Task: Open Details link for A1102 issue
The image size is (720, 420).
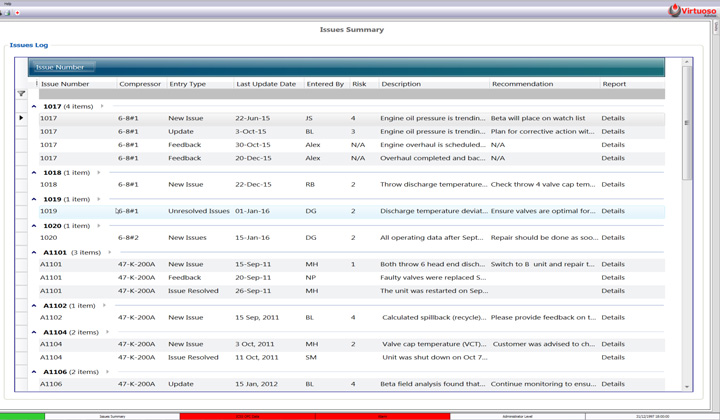Action: [x=613, y=318]
